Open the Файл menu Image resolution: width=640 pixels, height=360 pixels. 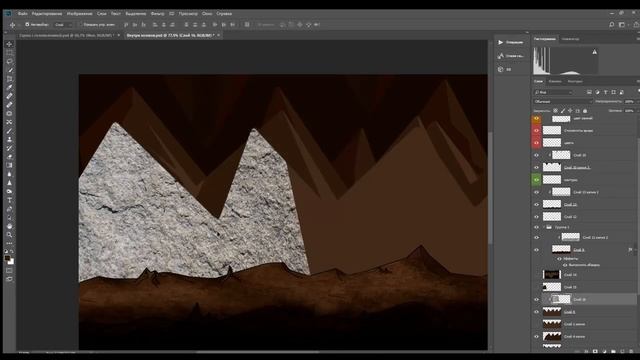click(22, 13)
